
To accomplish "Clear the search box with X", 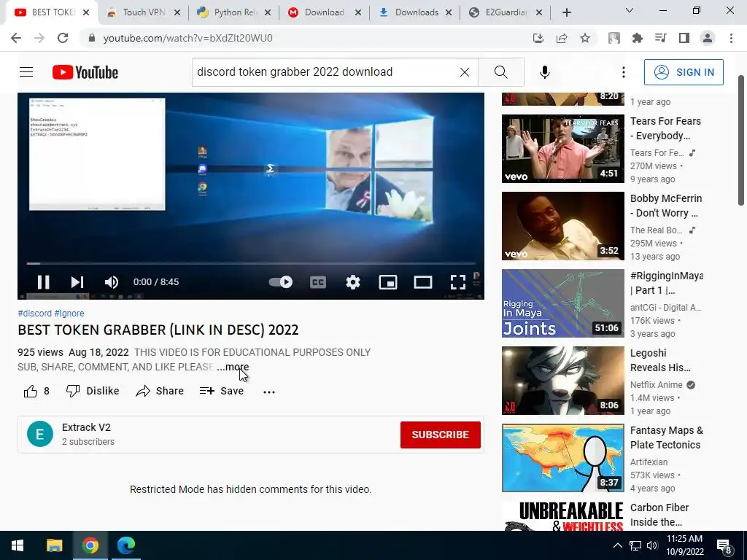I will click(465, 72).
